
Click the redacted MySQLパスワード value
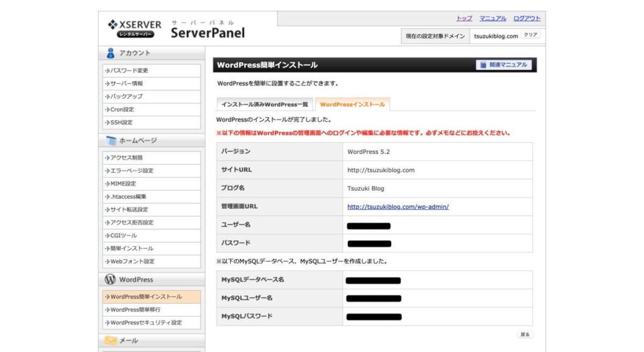click(374, 317)
